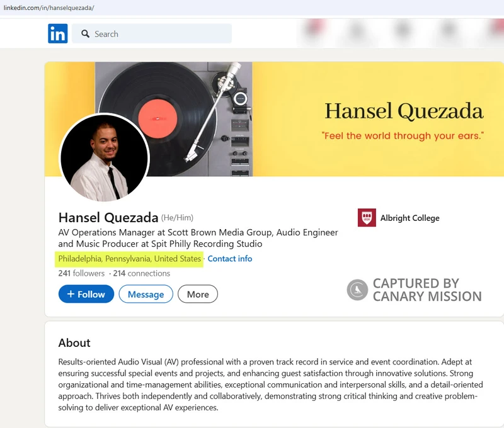Open the turntable banner image

[274, 119]
